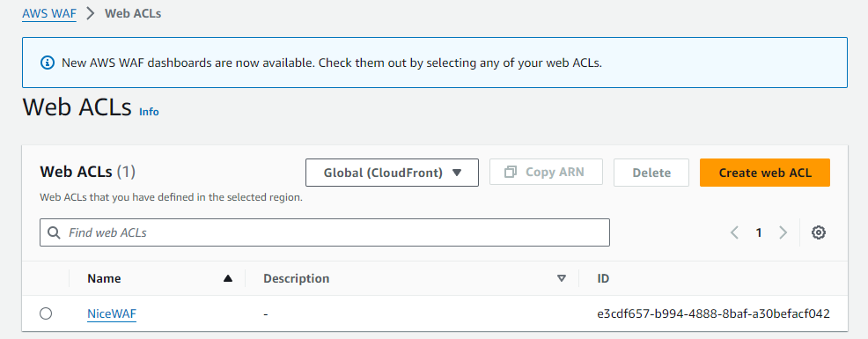
Task: Click the Delete button
Action: tap(651, 173)
